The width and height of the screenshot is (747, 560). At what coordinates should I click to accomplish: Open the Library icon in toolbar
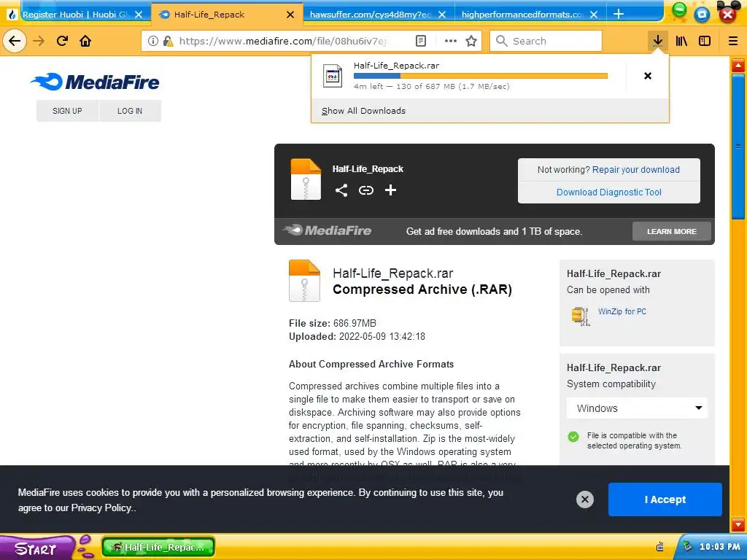[681, 41]
